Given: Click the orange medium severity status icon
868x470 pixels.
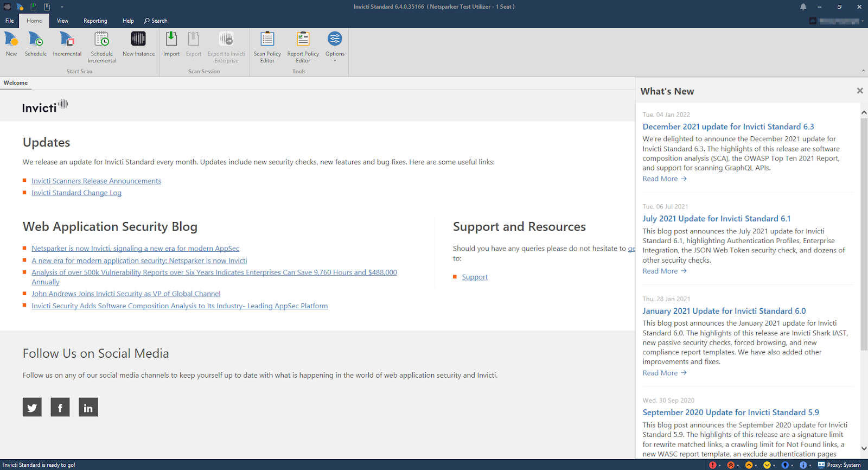Looking at the screenshot, I should point(749,465).
